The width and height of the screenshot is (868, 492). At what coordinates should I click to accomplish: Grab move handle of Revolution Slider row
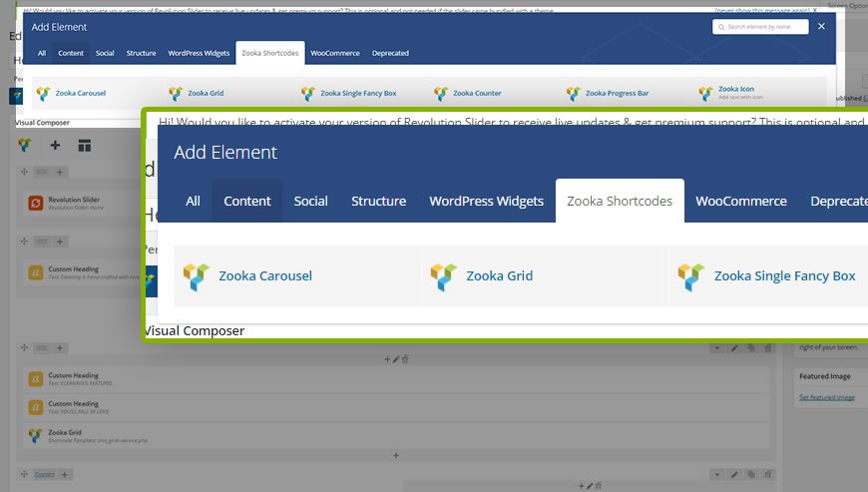(x=24, y=172)
